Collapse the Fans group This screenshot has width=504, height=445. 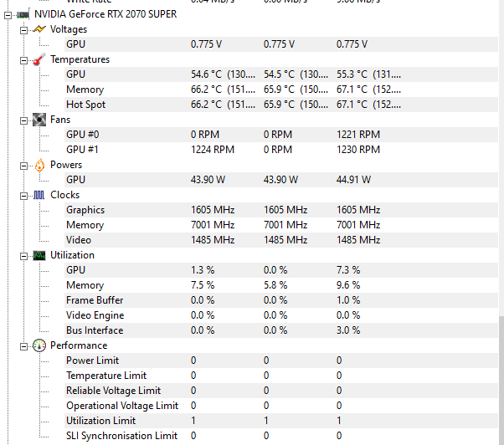23,120
